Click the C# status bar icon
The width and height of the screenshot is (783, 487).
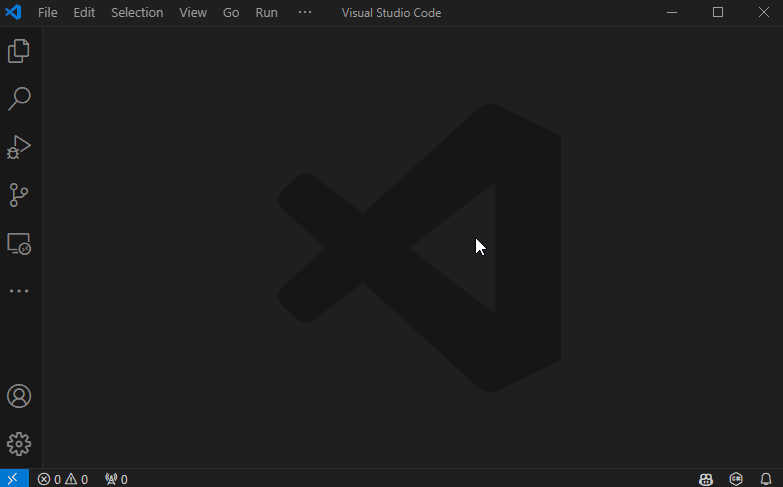tap(736, 479)
